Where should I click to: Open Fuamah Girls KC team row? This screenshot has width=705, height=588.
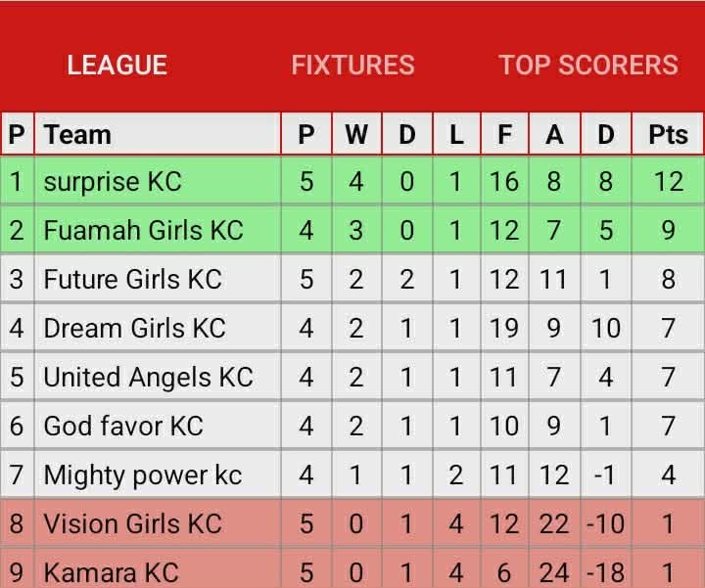352,230
